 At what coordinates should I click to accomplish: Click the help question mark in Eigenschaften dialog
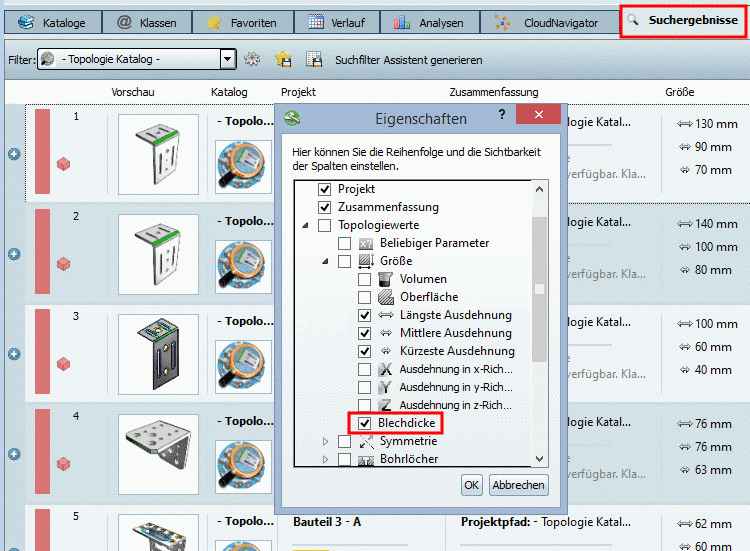501,114
